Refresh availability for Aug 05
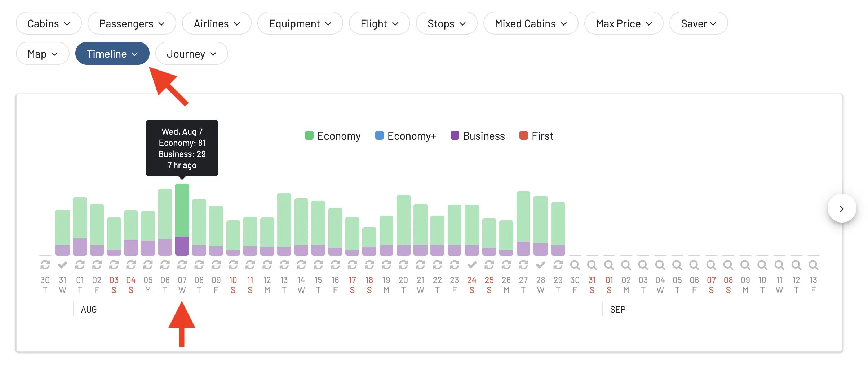 (x=148, y=265)
